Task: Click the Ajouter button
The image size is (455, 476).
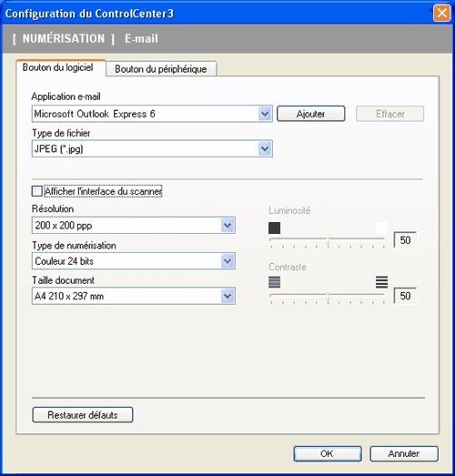Action: tap(311, 114)
